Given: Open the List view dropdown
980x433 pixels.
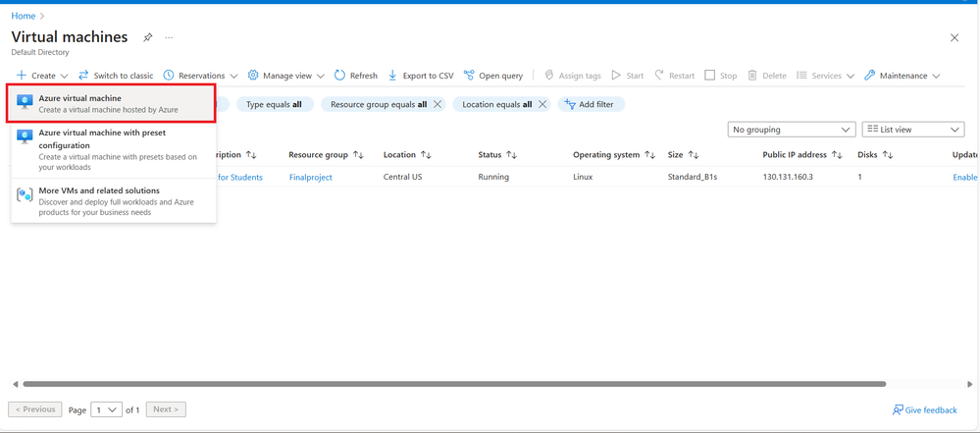Looking at the screenshot, I should (x=913, y=130).
